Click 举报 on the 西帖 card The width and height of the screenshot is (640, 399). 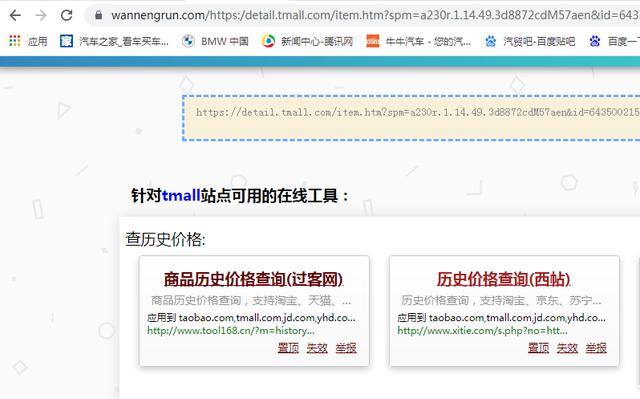coord(596,348)
